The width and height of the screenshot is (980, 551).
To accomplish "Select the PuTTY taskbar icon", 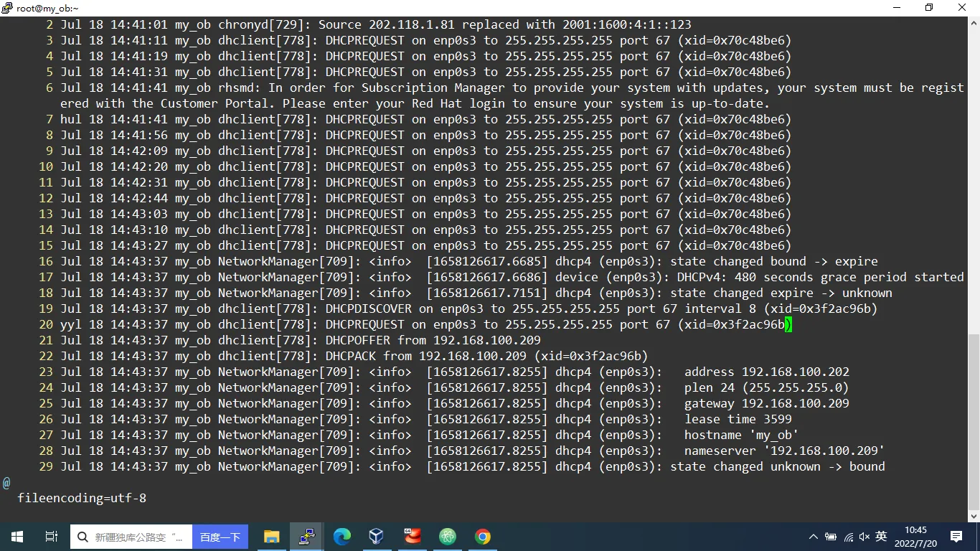I will pos(307,537).
